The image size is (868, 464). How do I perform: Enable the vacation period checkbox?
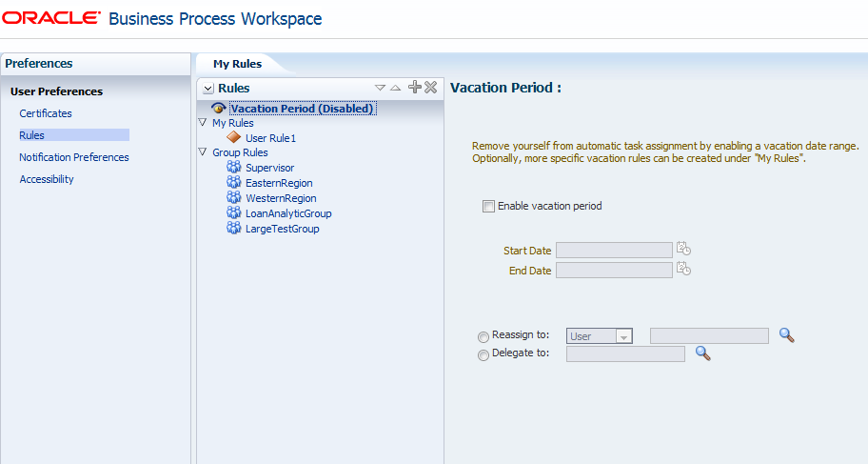pyautogui.click(x=488, y=206)
